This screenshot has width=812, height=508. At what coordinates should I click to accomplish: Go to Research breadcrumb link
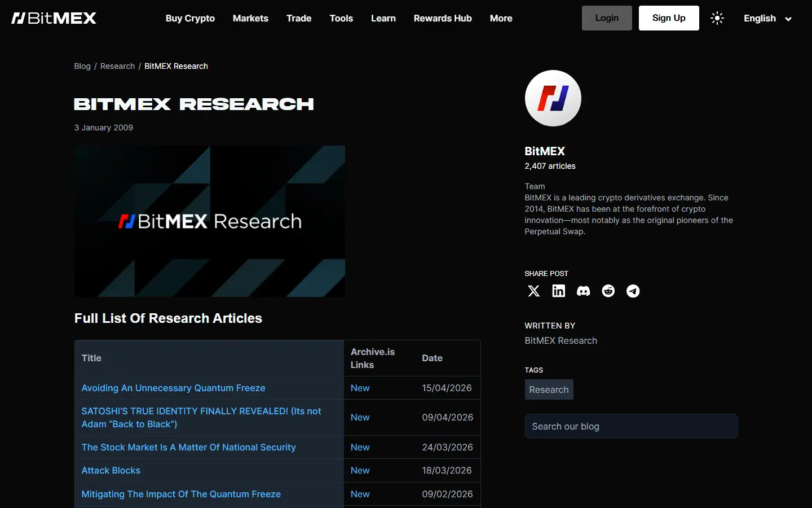pyautogui.click(x=117, y=66)
